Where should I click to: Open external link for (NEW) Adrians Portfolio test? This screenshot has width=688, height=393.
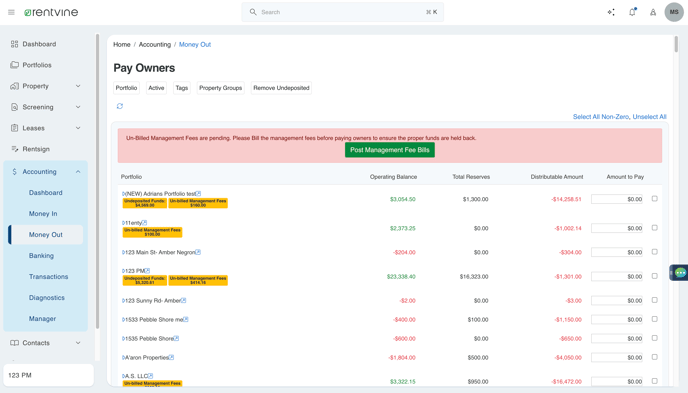tap(199, 193)
